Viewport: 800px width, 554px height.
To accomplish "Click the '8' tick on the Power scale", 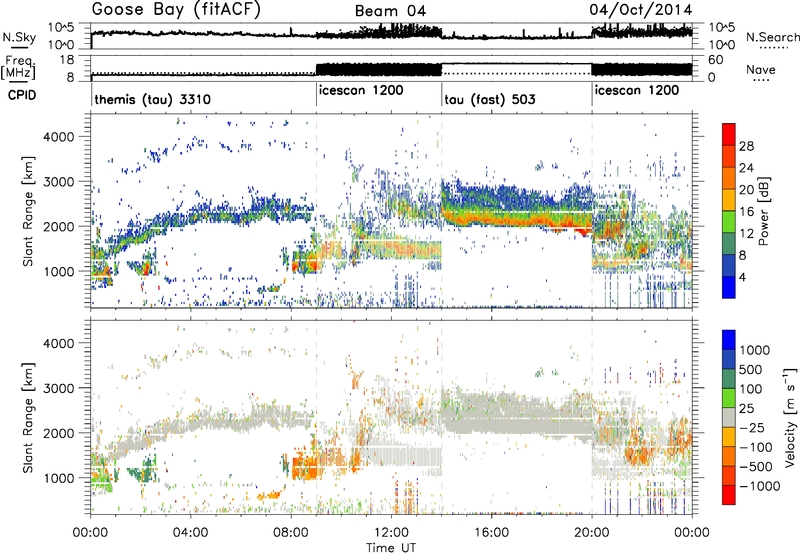I will (743, 256).
